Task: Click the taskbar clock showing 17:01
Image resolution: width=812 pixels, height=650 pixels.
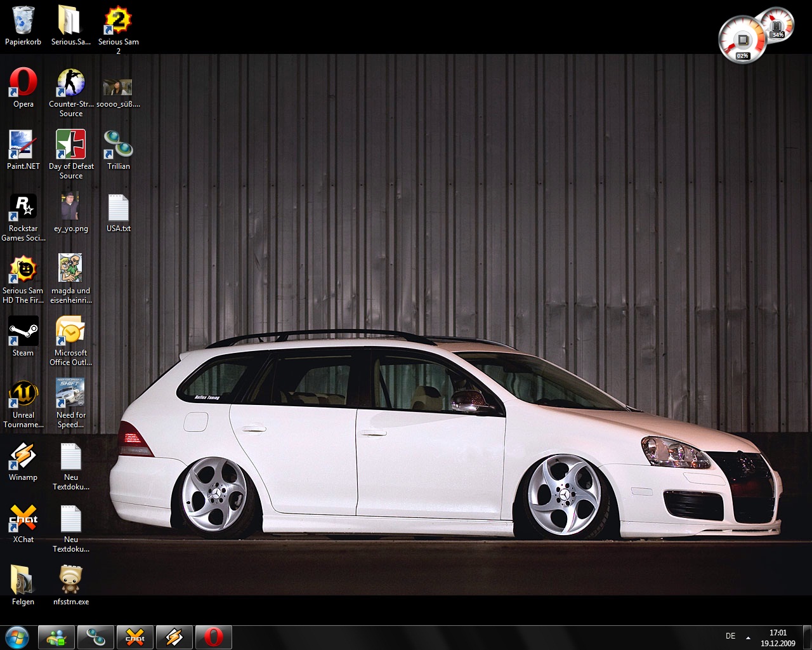Action: point(778,637)
